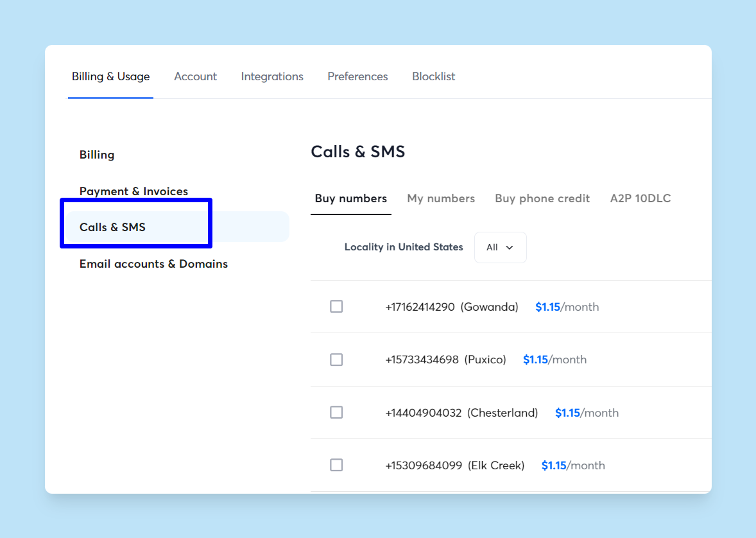Open the Integrations tab
Viewport: 756px width, 538px height.
(272, 76)
